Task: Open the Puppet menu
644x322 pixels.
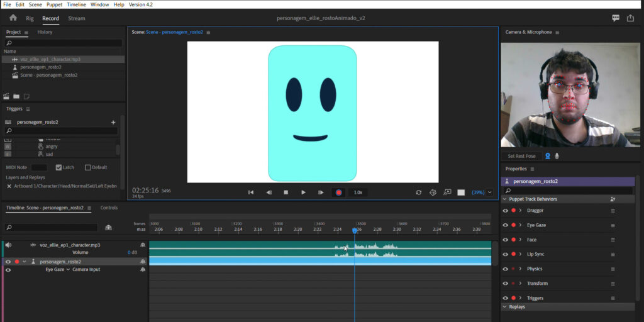Action: (54, 4)
